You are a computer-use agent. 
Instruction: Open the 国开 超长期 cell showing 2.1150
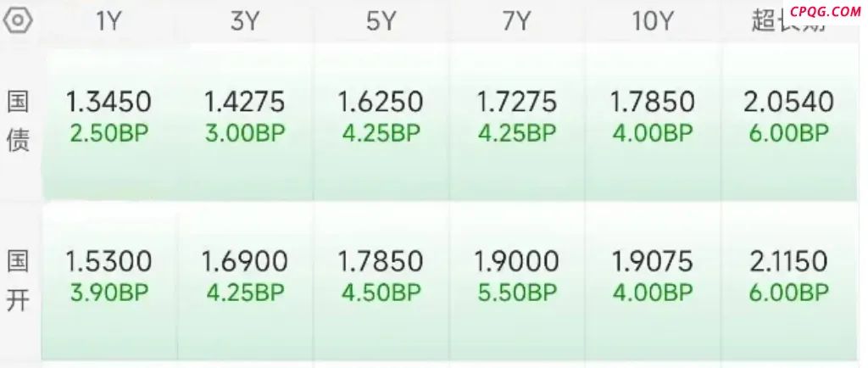point(789,282)
